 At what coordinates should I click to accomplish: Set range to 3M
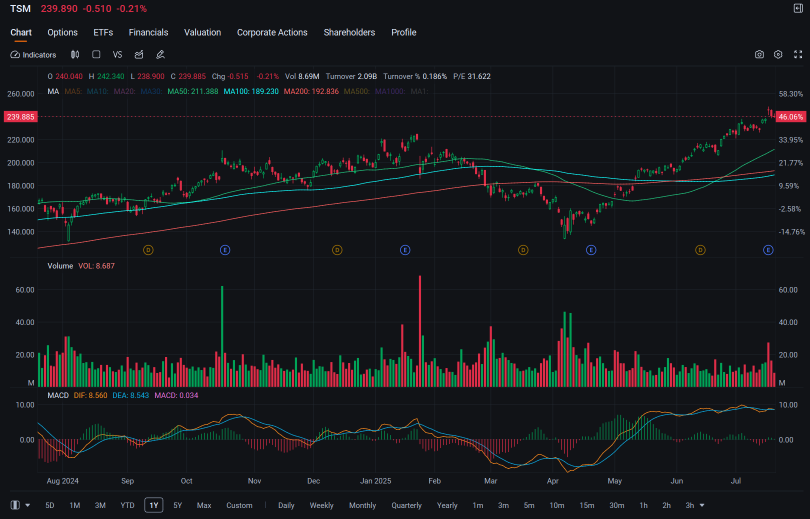tap(100, 505)
